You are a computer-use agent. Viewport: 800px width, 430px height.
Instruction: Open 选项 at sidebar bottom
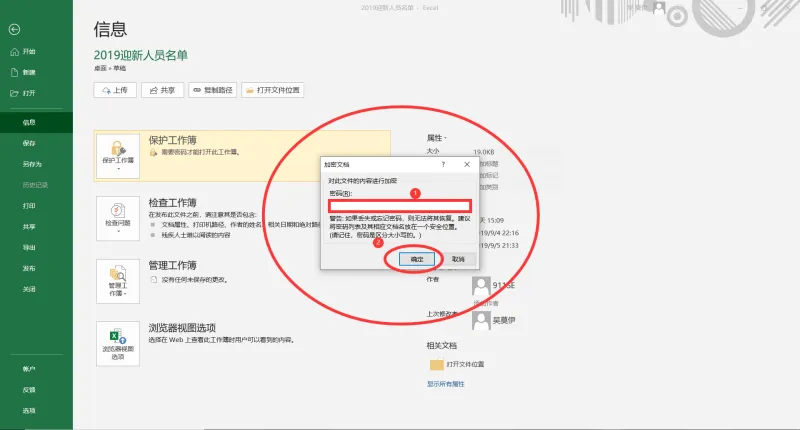29,411
